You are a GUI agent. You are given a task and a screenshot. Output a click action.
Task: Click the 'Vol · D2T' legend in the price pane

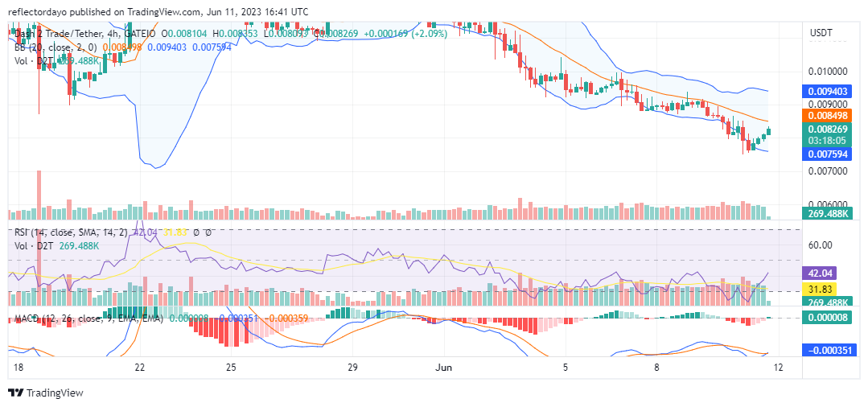point(33,61)
